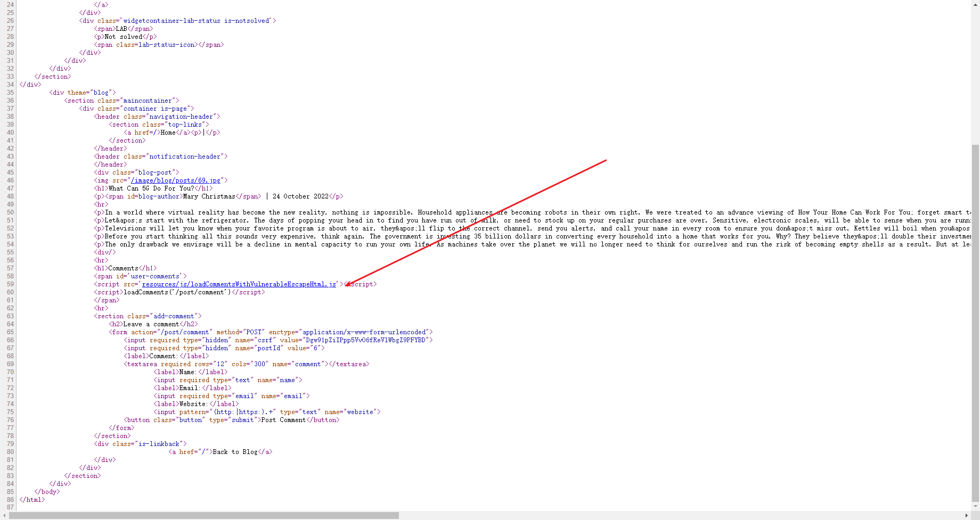This screenshot has width=980, height=520.
Task: Click the 'Not solved' paragraph text
Action: tap(124, 37)
